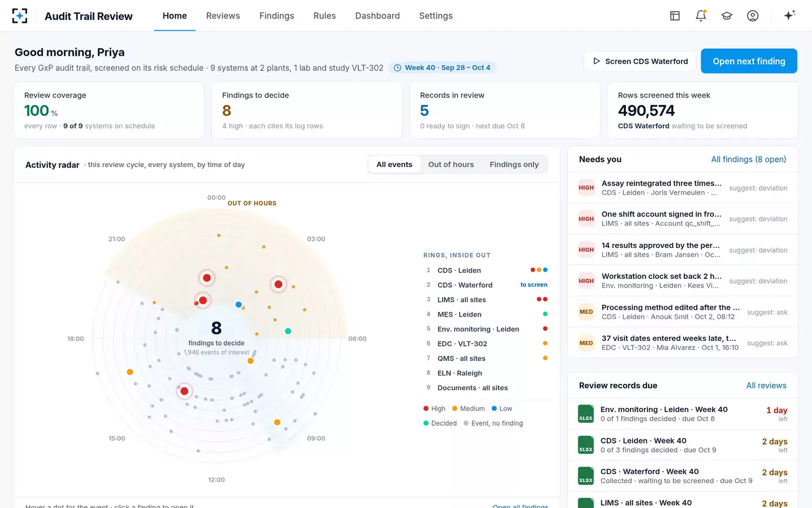Select ring 1 CDS · Leiden legend row
Screen dimensions: 812x508
click(x=486, y=270)
